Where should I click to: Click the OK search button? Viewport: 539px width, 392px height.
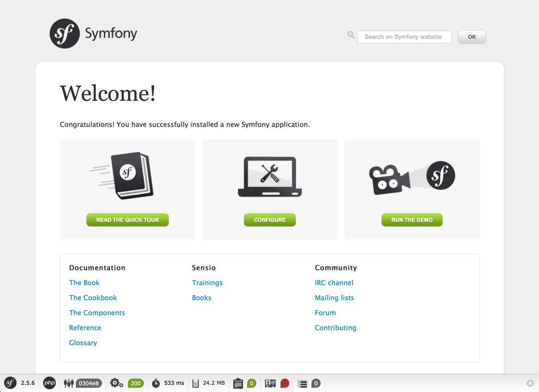click(472, 37)
